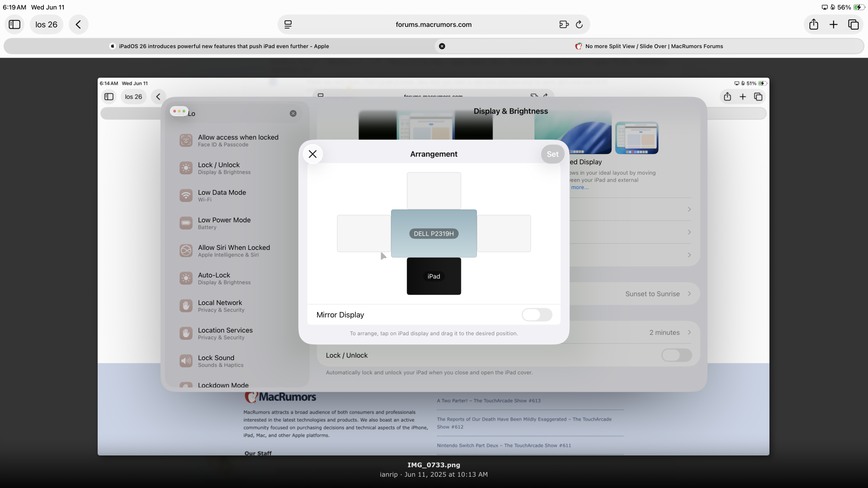Tap the battery 56% status indicator
This screenshot has height=488, width=868.
point(850,7)
